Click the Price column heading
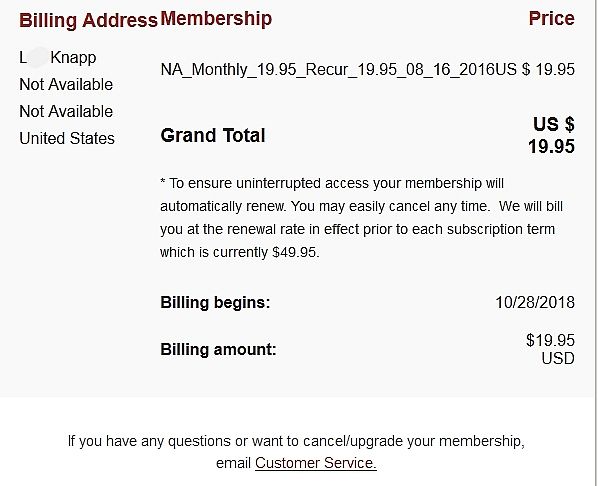598x486 pixels. [551, 18]
